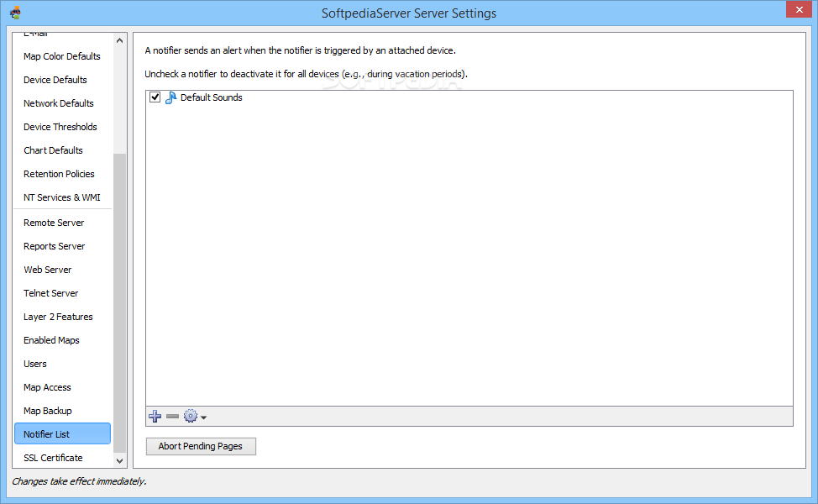Open Network Defaults settings
This screenshot has height=504, width=818.
[59, 103]
